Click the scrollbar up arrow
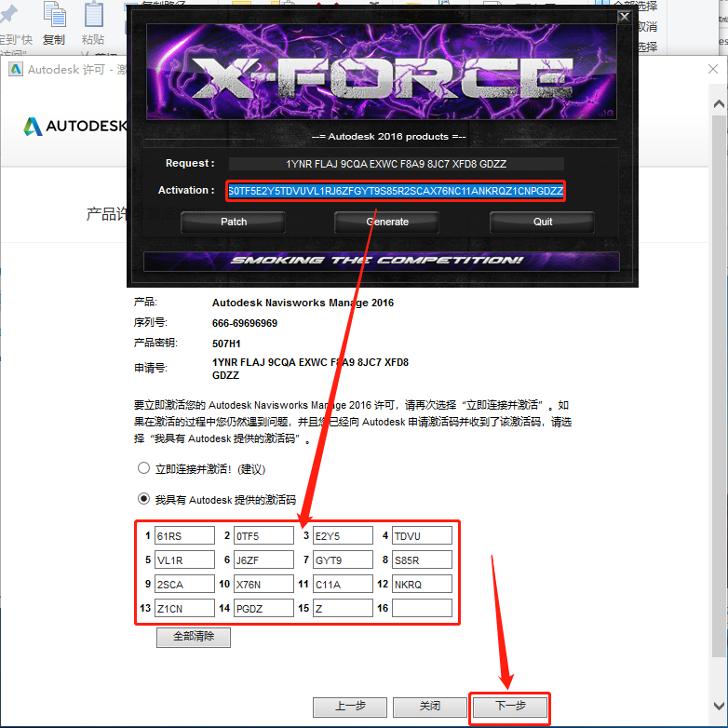Screen dimensions: 728x728 coord(719,103)
